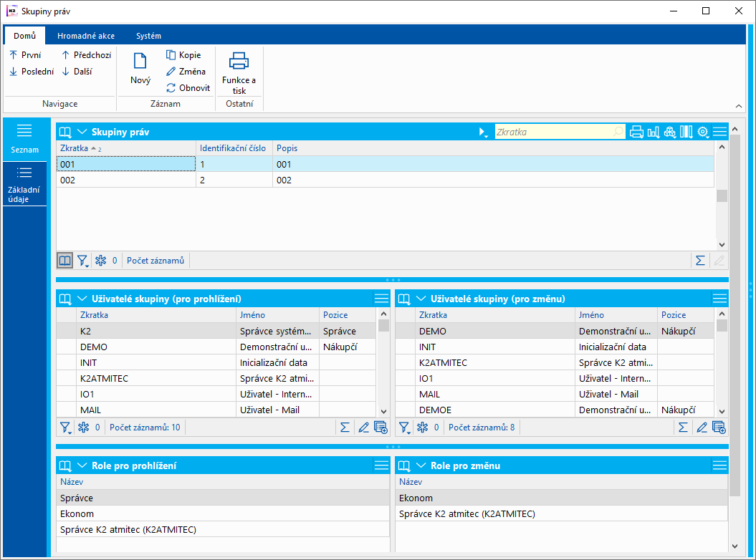Switch to Hromadné akce ribbon tab

pyautogui.click(x=86, y=36)
